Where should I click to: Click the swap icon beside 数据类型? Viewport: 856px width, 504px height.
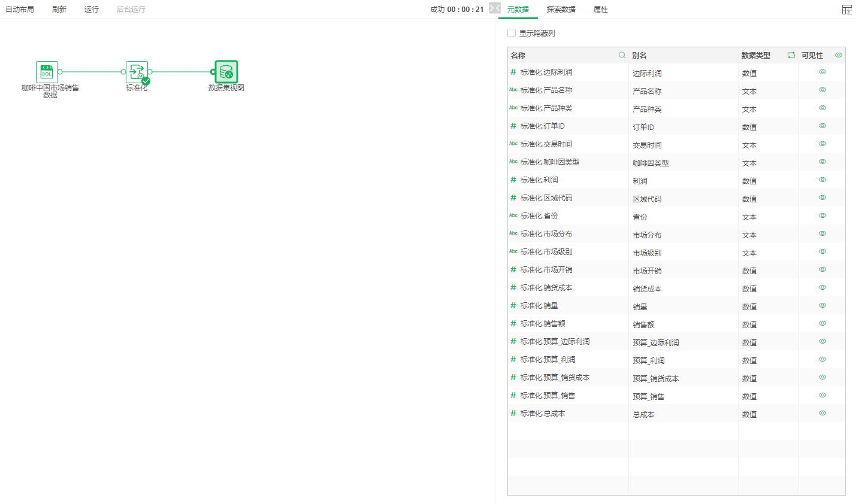(x=791, y=55)
